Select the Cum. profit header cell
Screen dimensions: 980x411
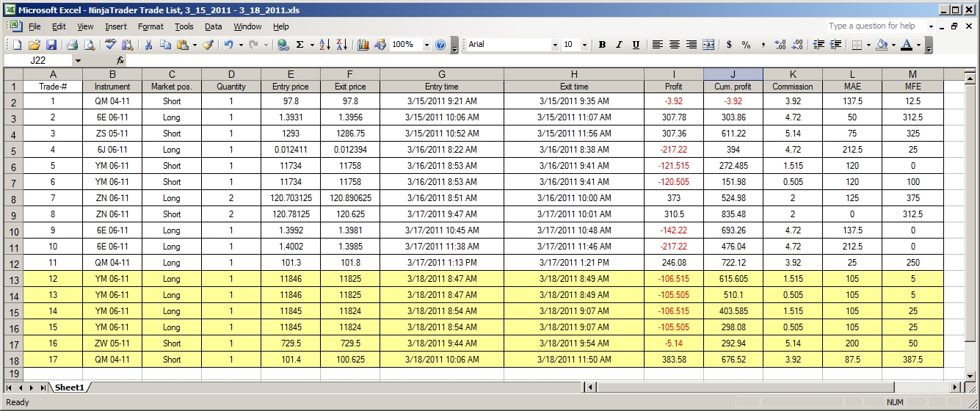click(733, 87)
